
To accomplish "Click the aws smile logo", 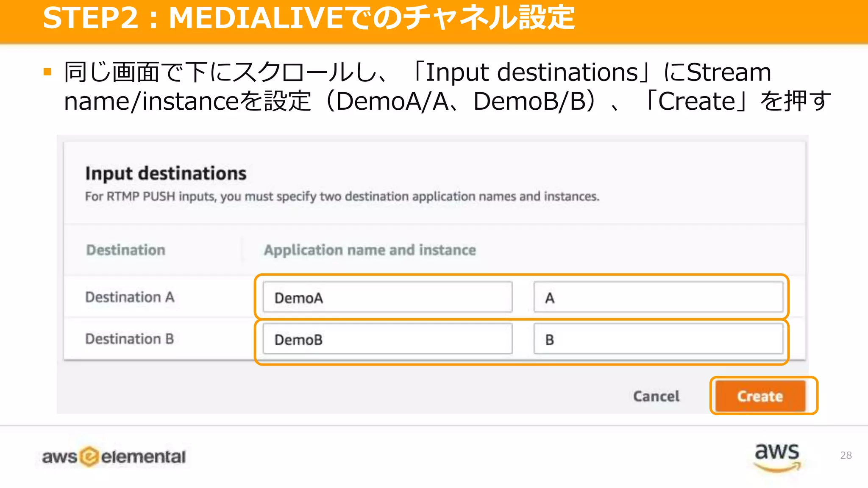I will pyautogui.click(x=777, y=457).
